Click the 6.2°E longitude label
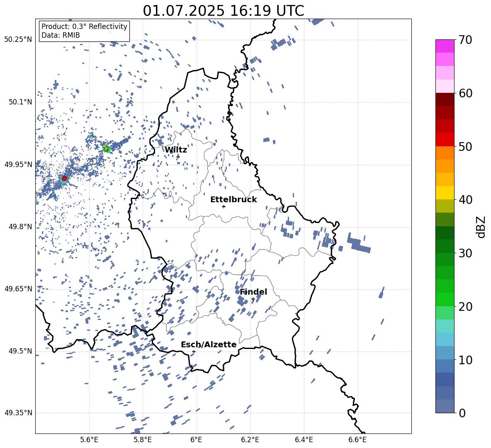The height and width of the screenshot is (448, 491). click(x=250, y=440)
